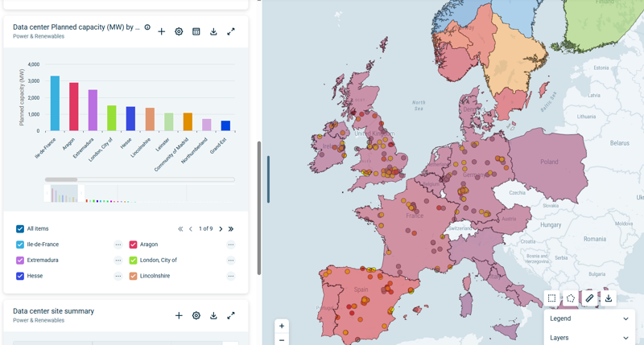Click the chart overview range selector window

pyautogui.click(x=64, y=193)
